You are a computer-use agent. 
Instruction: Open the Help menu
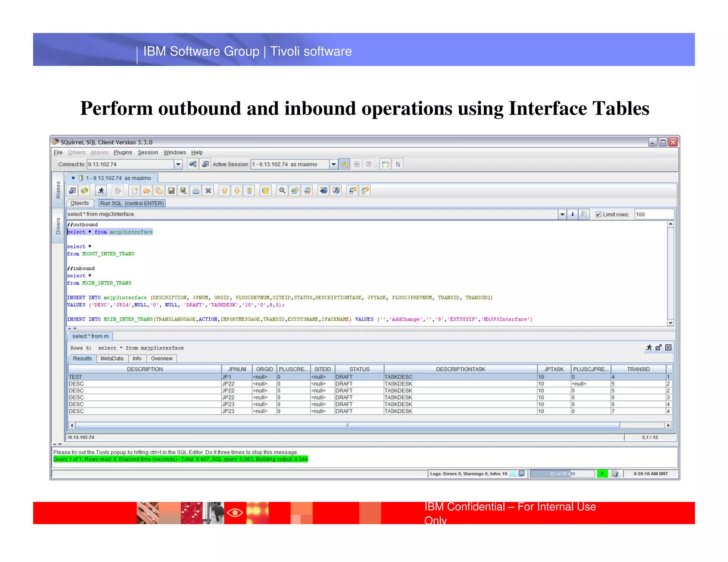[x=197, y=152]
